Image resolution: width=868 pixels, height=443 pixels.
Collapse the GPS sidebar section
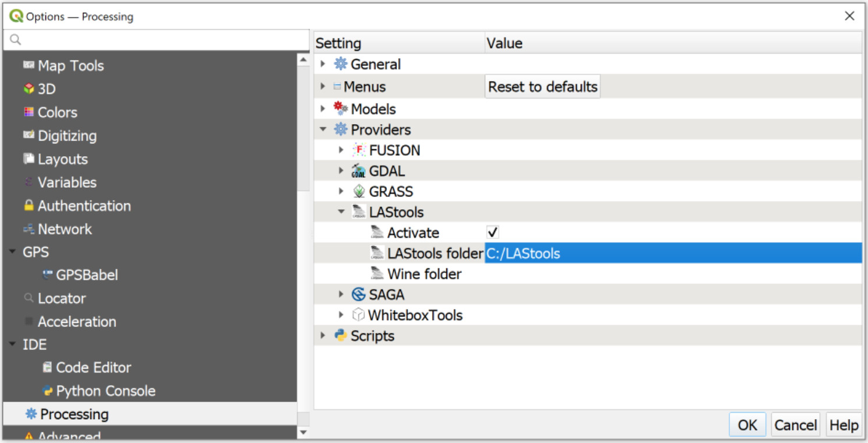click(13, 252)
